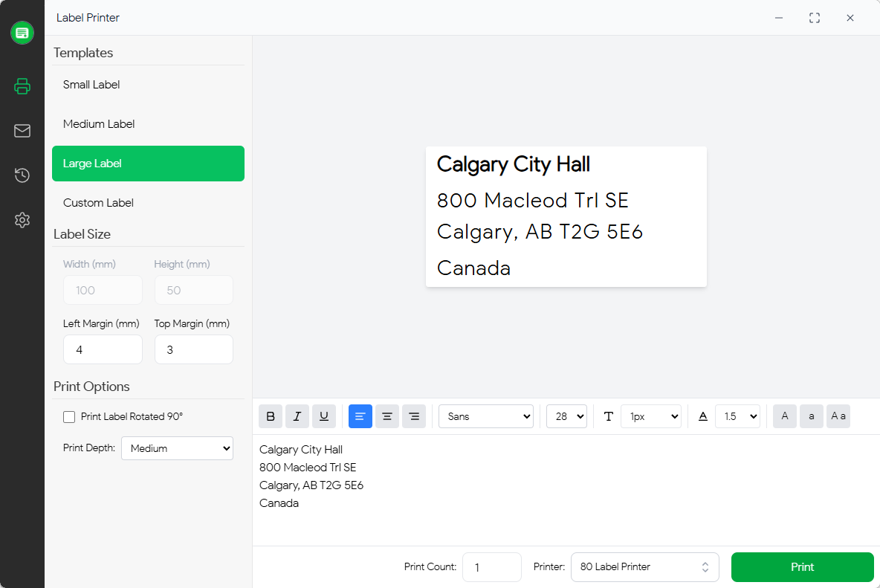Toggle bold text formatting
This screenshot has height=588, width=880.
click(271, 416)
